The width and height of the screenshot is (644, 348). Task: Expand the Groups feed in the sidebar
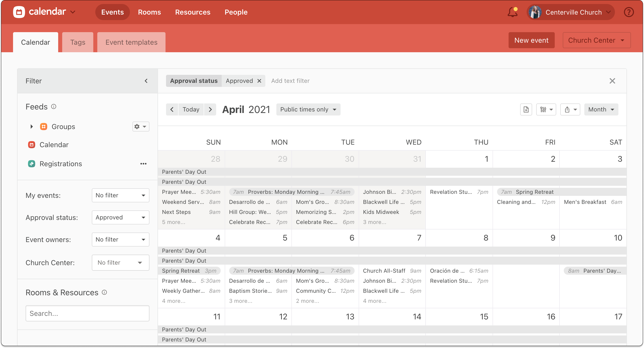(x=31, y=127)
